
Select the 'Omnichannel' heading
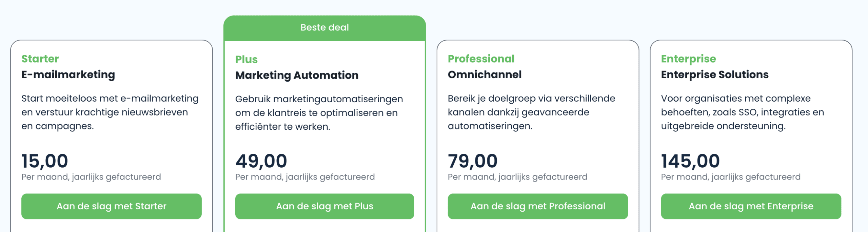pyautogui.click(x=485, y=75)
